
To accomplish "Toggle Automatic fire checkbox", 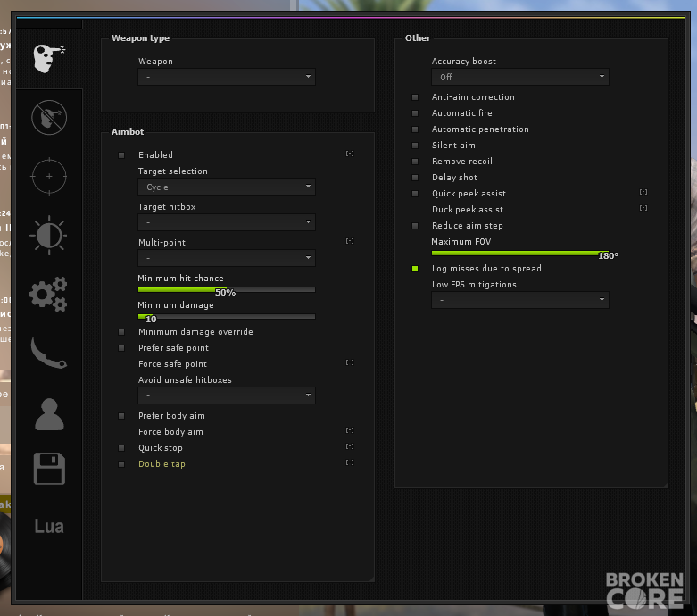I will 415,113.
